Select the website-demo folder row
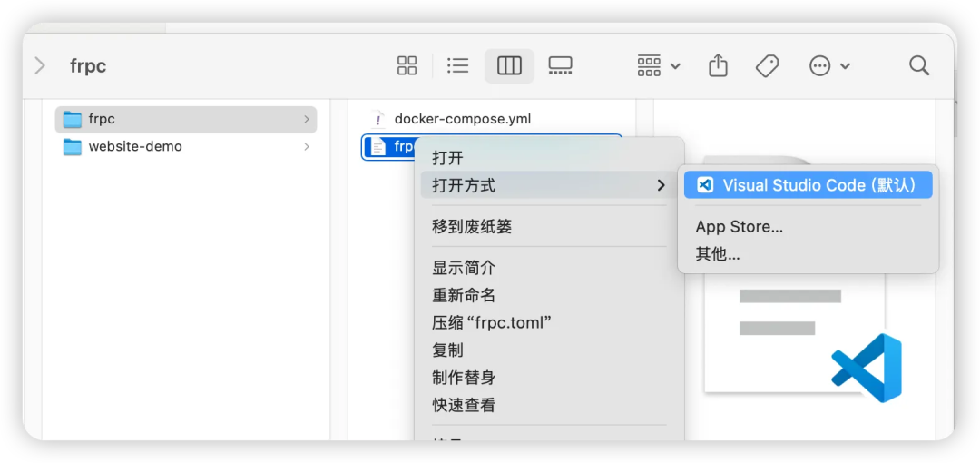Image resolution: width=980 pixels, height=463 pixels. tap(186, 147)
